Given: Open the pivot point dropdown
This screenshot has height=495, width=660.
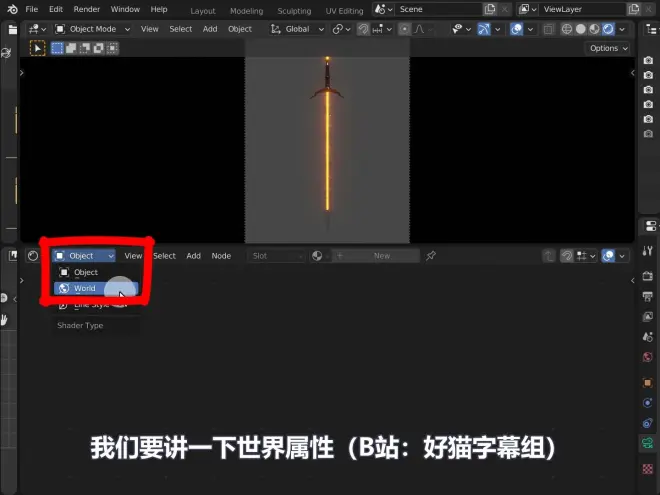Looking at the screenshot, I should pyautogui.click(x=341, y=29).
